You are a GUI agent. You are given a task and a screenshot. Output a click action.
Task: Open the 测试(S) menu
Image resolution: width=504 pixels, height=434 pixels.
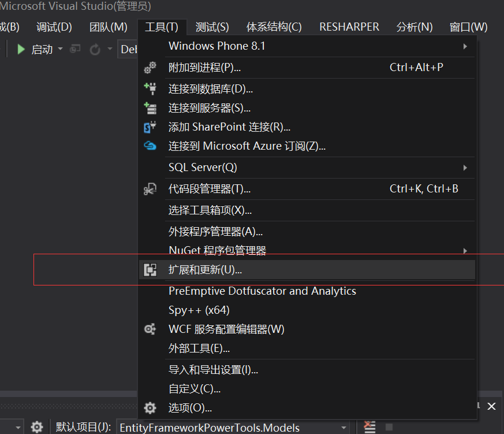pos(212,27)
